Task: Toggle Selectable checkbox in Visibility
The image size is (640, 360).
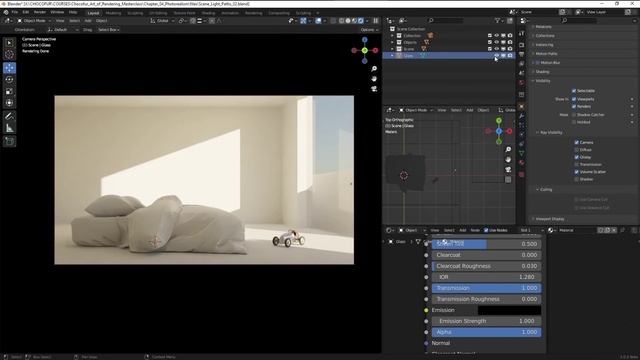Action: tap(574, 91)
